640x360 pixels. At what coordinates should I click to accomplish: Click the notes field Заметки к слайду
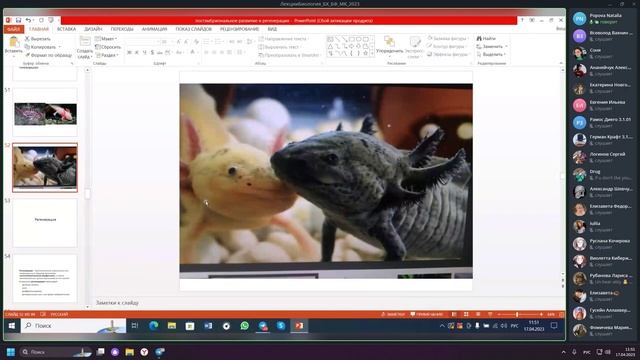(117, 303)
